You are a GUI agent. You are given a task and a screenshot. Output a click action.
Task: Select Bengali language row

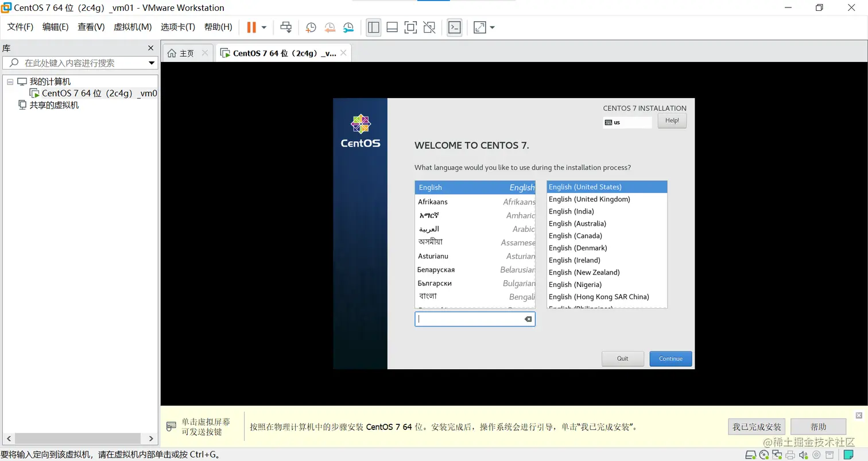coord(475,297)
